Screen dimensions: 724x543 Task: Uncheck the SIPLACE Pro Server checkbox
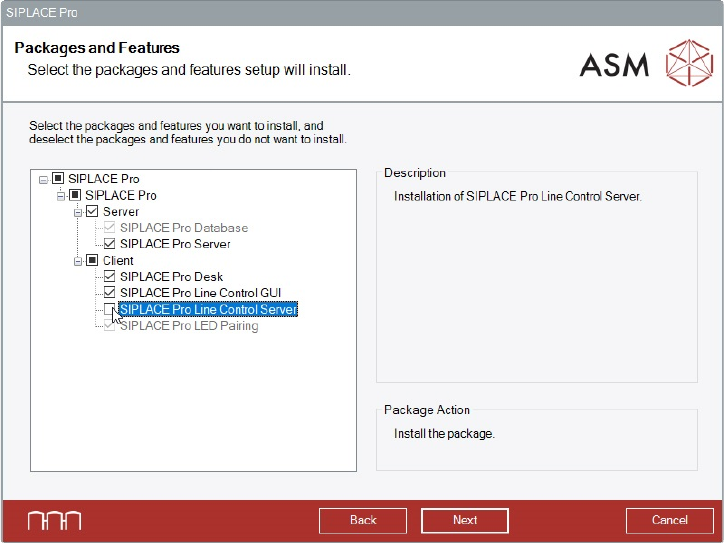click(x=109, y=243)
